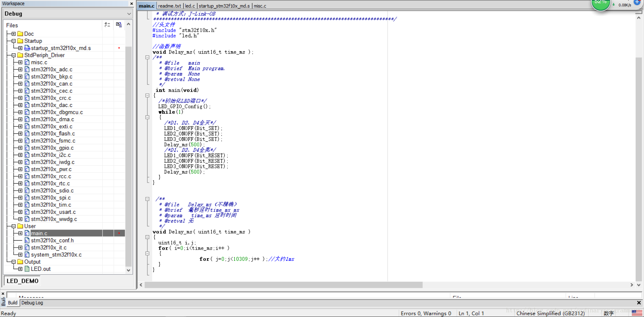
Task: Click the C file icon of stm32f10x_adc.c
Action: (27, 69)
